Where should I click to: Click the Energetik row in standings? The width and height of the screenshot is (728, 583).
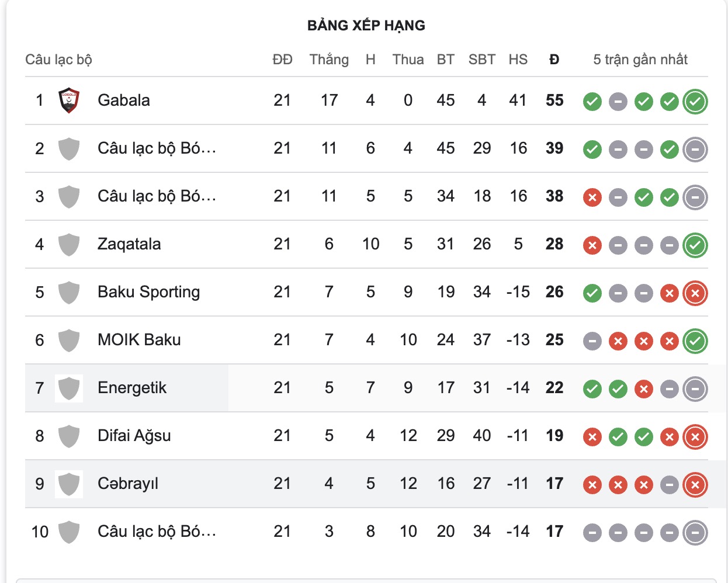[131, 388]
